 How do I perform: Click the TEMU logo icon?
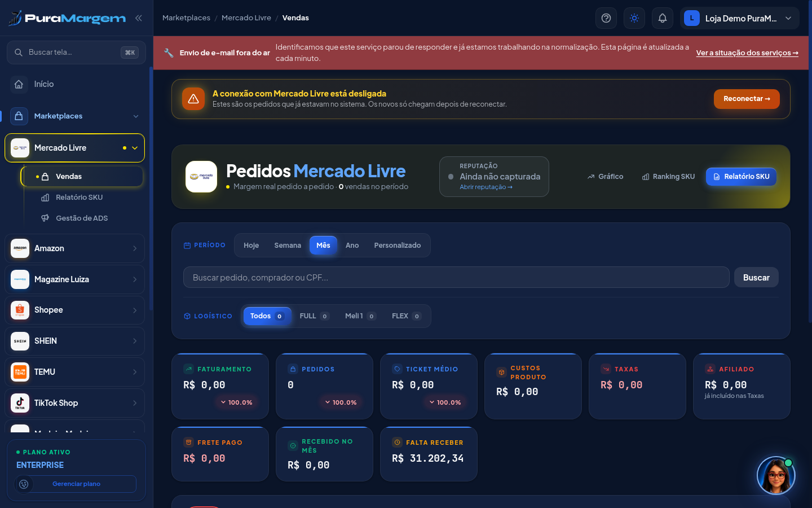tap(20, 372)
